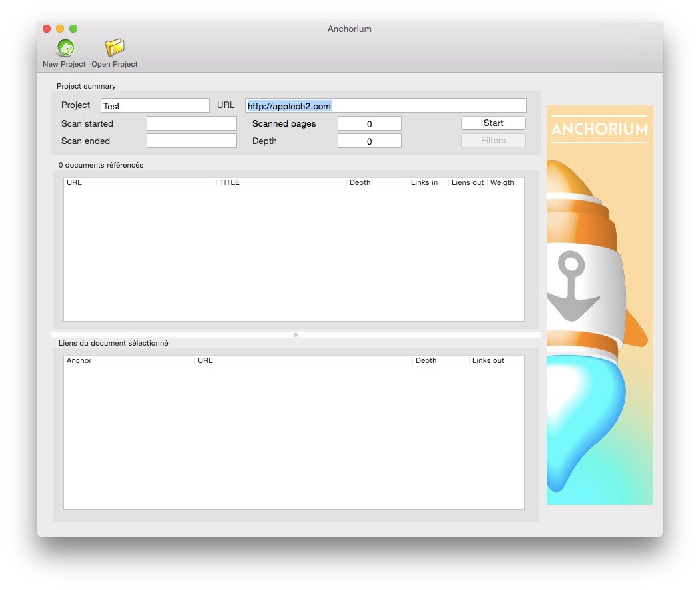Click the New Project toolbar icon
This screenshot has height=590, width=700.
tap(65, 48)
